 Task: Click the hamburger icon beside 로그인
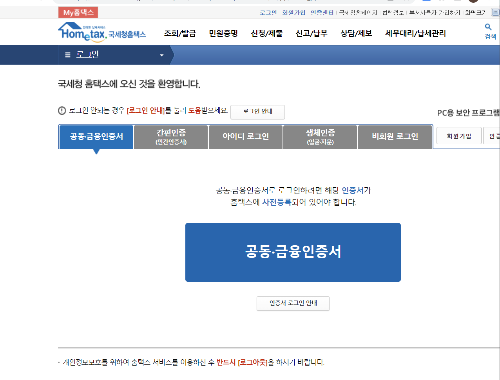pos(68,54)
